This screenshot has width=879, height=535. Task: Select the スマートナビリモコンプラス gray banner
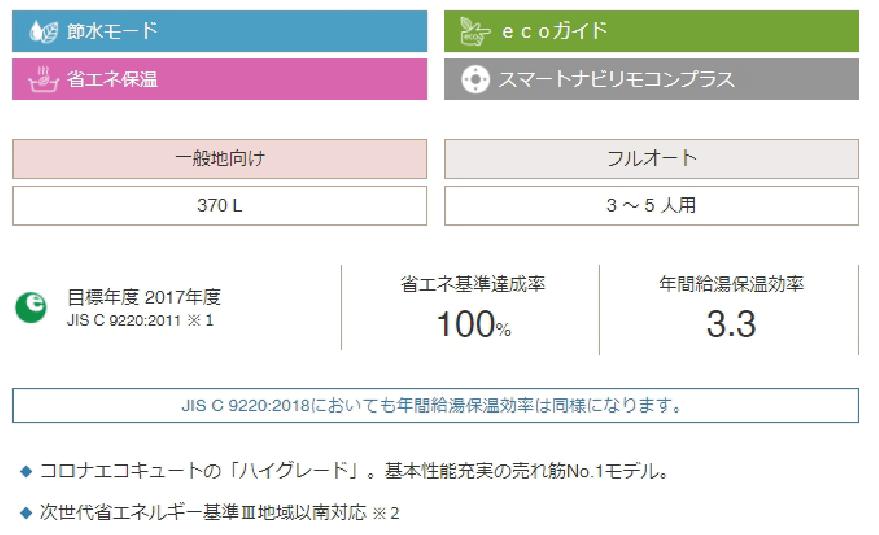pos(651,79)
